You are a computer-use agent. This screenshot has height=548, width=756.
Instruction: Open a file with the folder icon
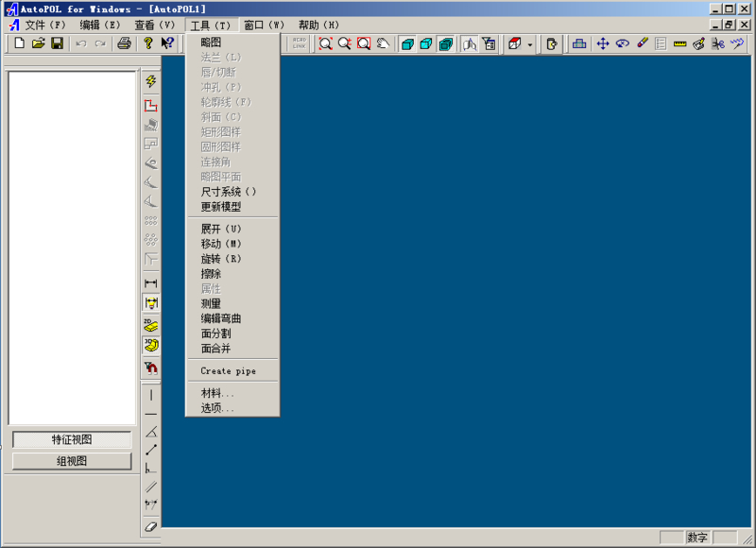38,43
